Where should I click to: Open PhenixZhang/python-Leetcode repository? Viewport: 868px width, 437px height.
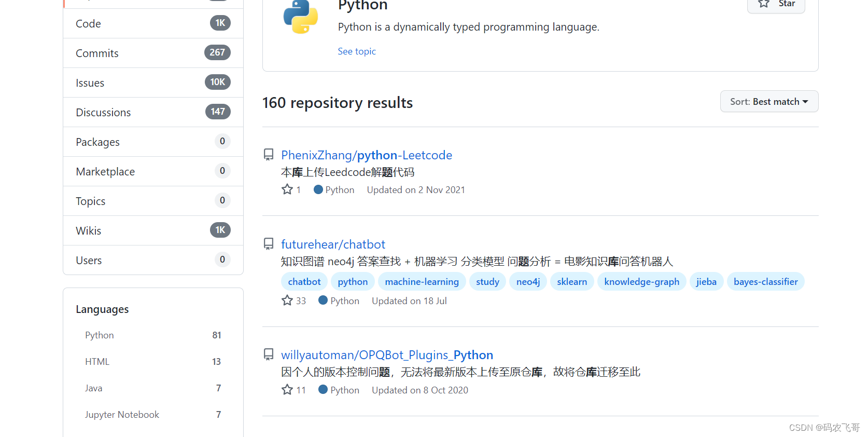(367, 155)
